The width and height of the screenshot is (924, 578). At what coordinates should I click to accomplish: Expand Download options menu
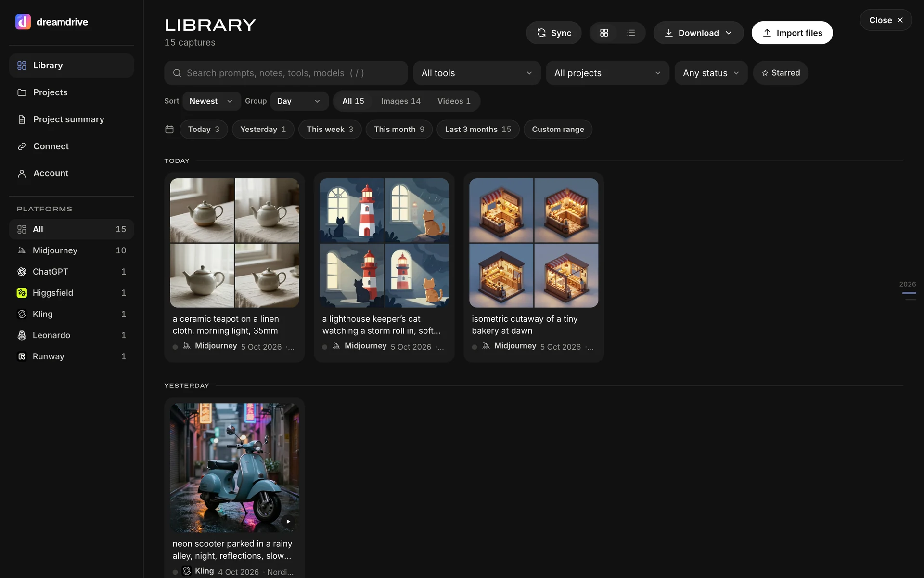pos(698,33)
